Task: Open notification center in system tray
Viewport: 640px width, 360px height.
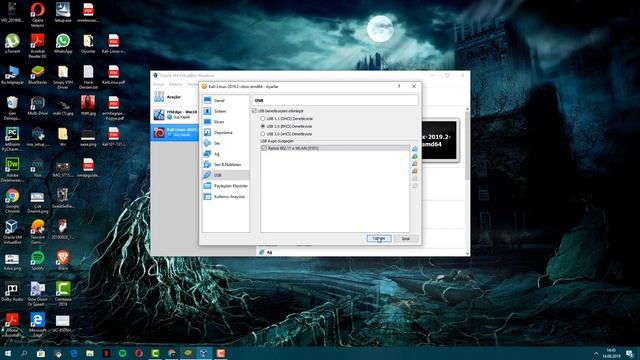Action: (x=630, y=353)
